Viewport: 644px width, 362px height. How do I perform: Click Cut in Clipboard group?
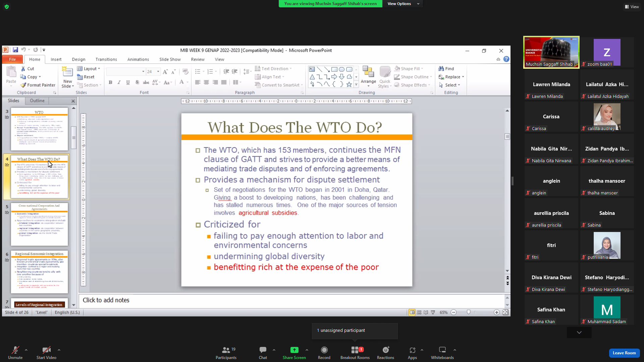pos(28,69)
